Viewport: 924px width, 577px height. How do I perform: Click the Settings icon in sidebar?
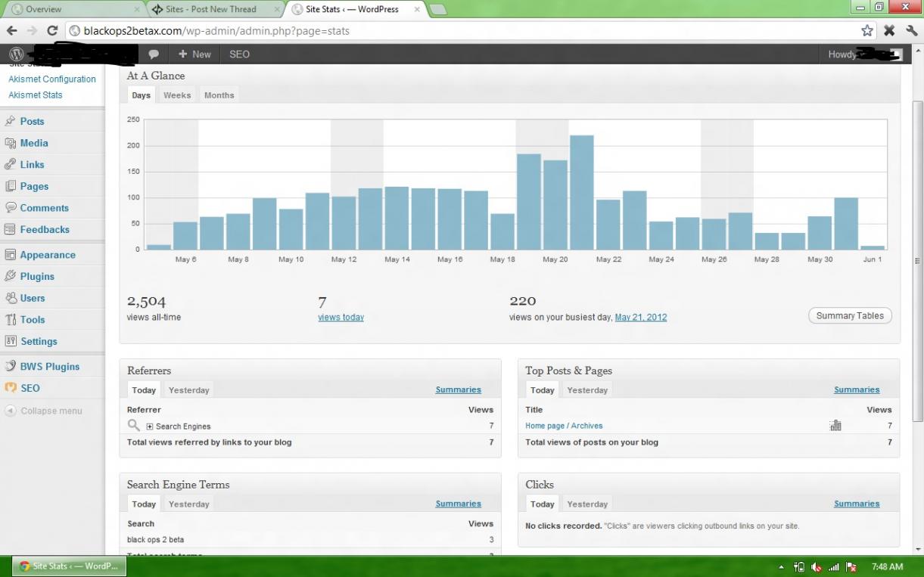pos(10,341)
